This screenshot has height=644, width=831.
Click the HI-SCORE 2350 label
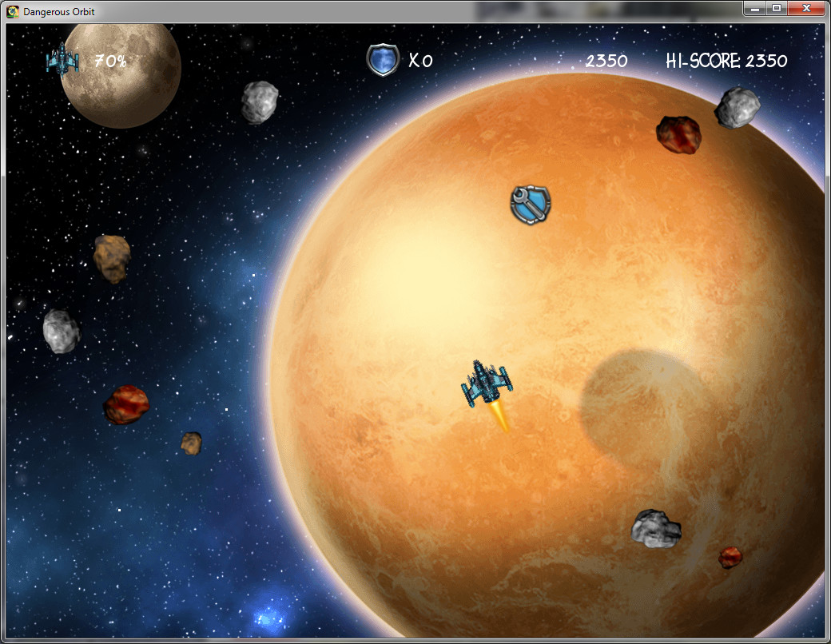click(726, 61)
